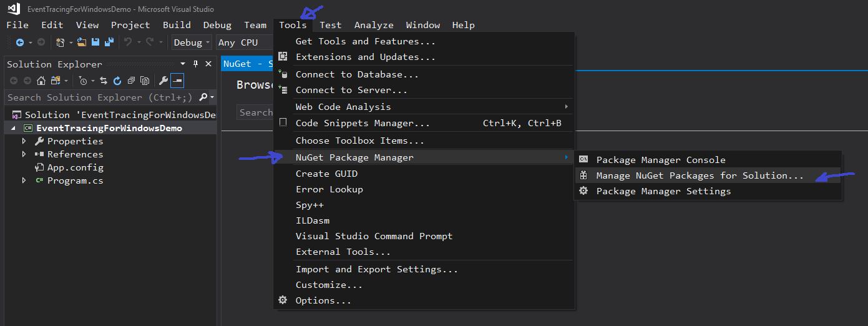Click the Visual Studio logo icon
The height and width of the screenshot is (326, 868).
[x=14, y=9]
